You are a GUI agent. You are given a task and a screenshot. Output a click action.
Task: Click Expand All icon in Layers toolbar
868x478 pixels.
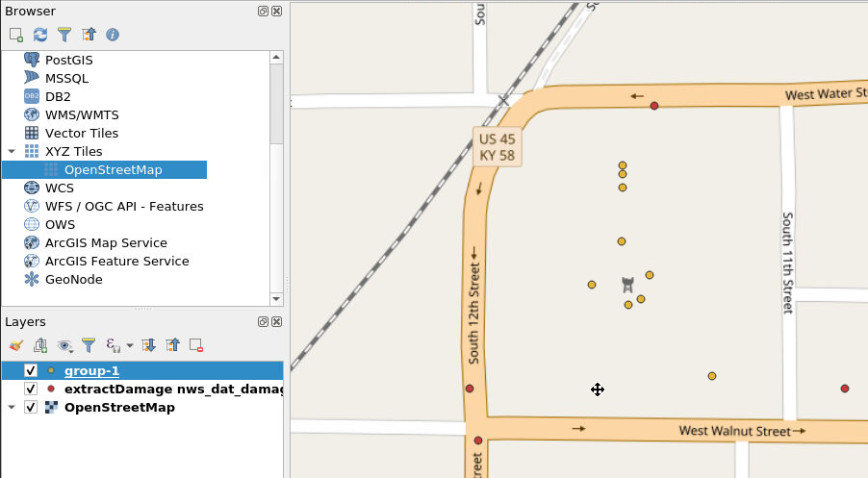tap(148, 344)
